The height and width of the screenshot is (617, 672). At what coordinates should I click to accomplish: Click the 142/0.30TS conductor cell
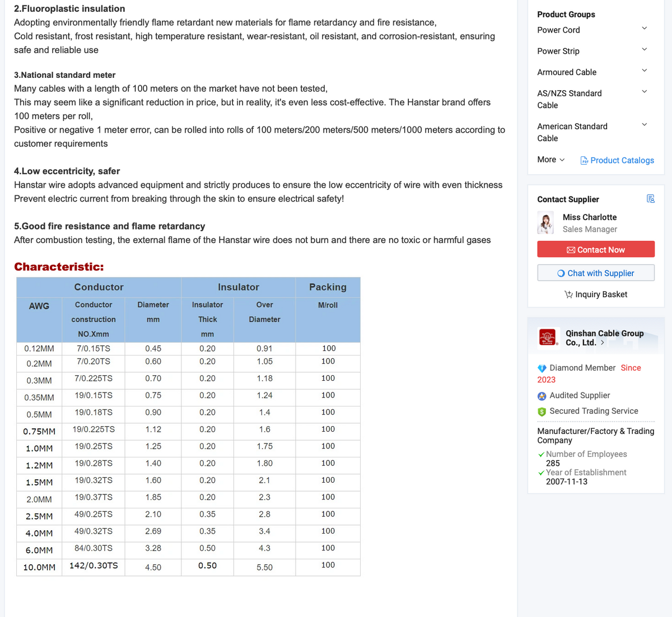click(94, 565)
